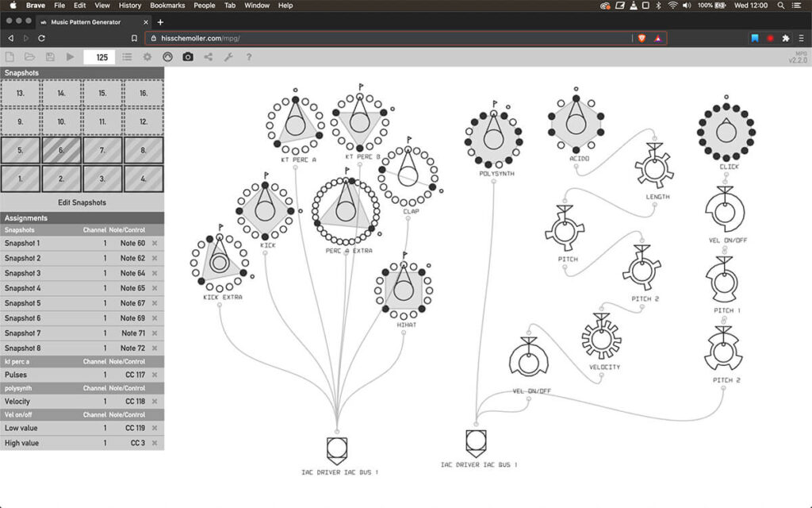The height and width of the screenshot is (508, 812).
Task: Remove the Snapshot 1 assignment
Action: click(x=155, y=244)
